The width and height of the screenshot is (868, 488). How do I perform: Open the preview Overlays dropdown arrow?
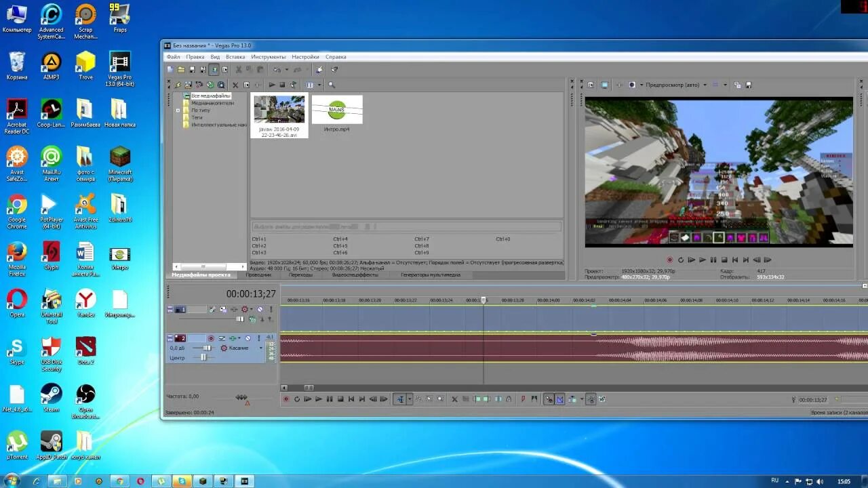[725, 85]
